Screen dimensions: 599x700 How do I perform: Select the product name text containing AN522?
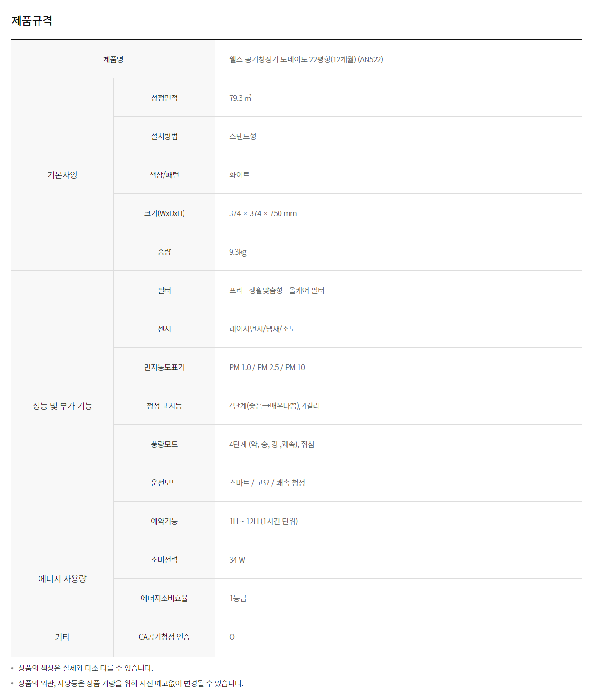coord(306,59)
